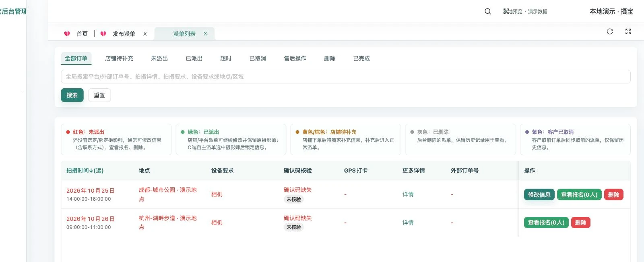Click the 红色：未派出 legend card
Screen dimensions: 644x262
[x=116, y=139]
